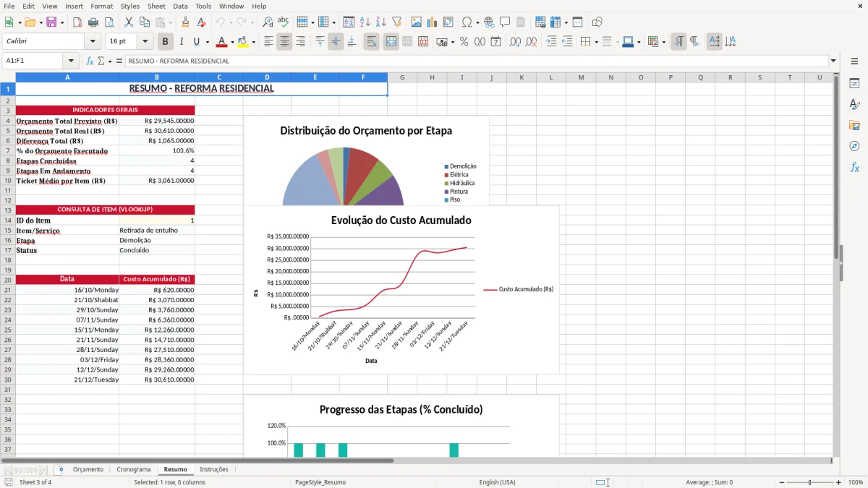Screen dimensions: 868x488
Task: Insert a comment
Action: pos(504,22)
